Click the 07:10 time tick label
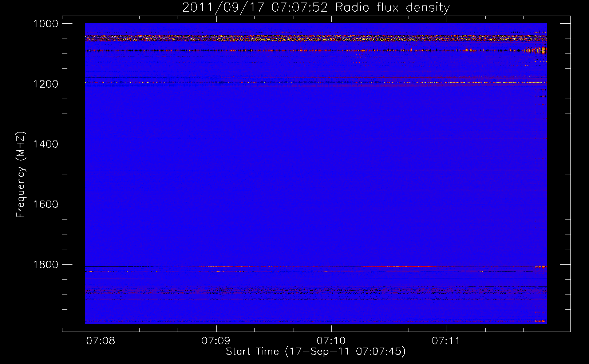This screenshot has height=364, width=589. click(x=331, y=341)
